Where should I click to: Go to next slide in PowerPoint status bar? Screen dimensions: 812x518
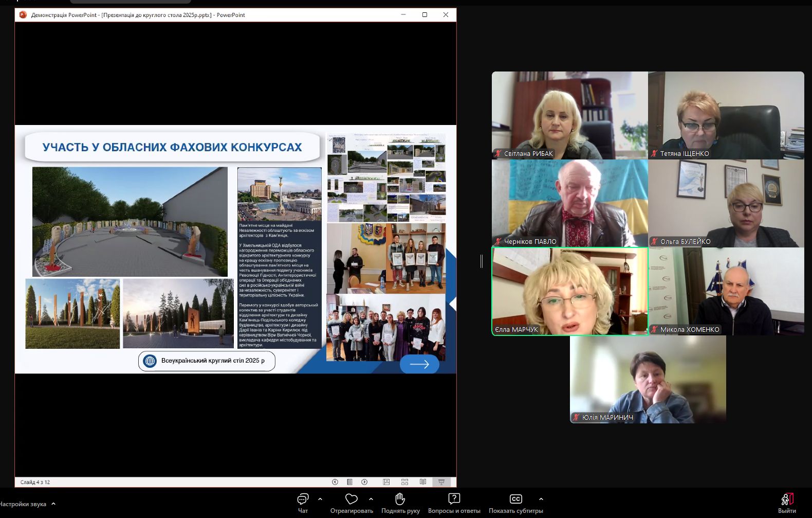(364, 482)
